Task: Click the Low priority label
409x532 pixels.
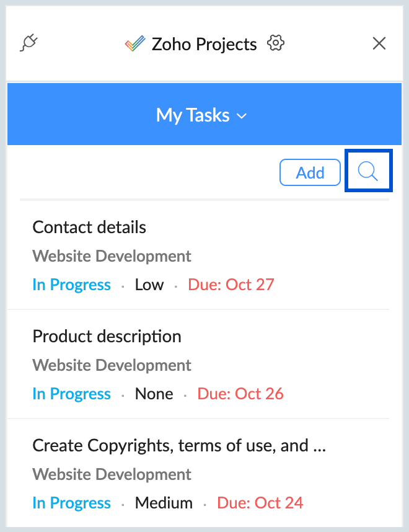Action: coord(149,285)
